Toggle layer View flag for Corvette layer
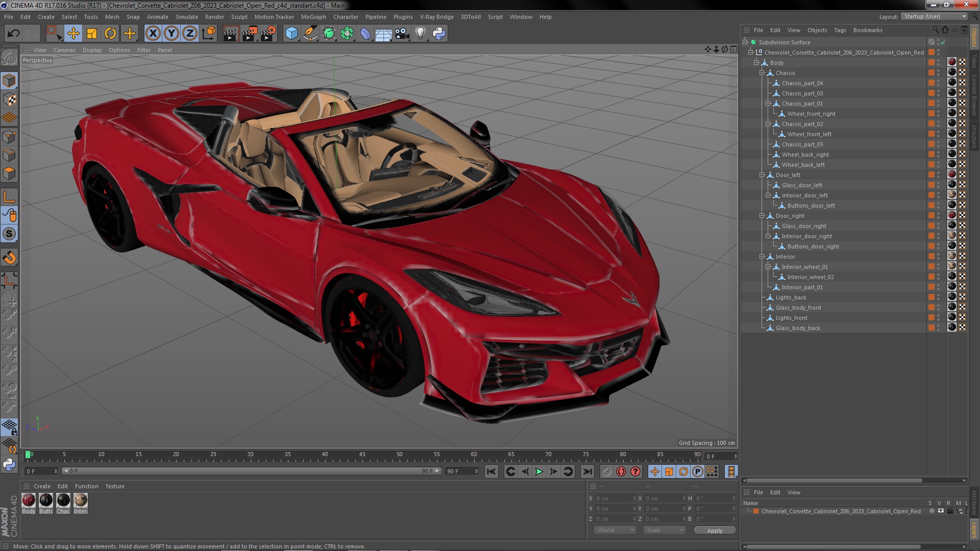Screen dimensions: 980x551 [x=940, y=511]
